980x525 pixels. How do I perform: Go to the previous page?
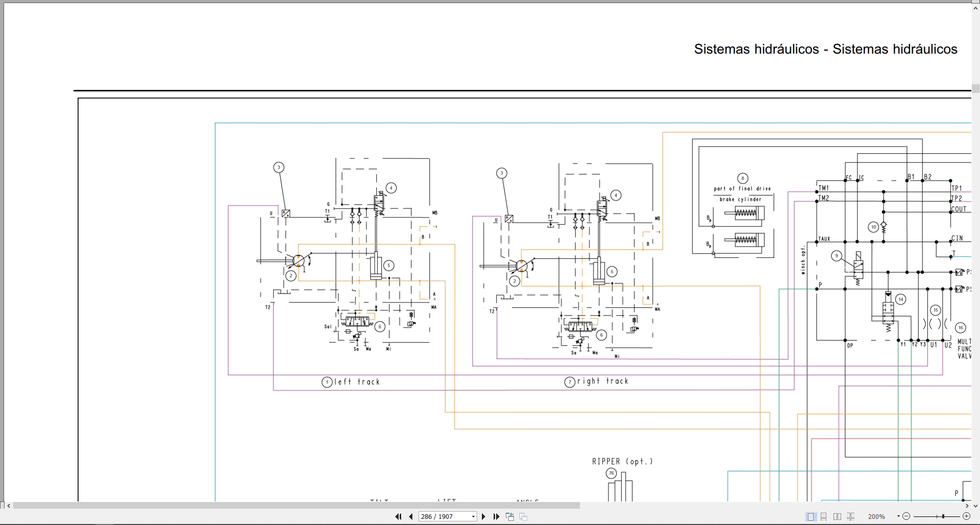click(x=411, y=517)
